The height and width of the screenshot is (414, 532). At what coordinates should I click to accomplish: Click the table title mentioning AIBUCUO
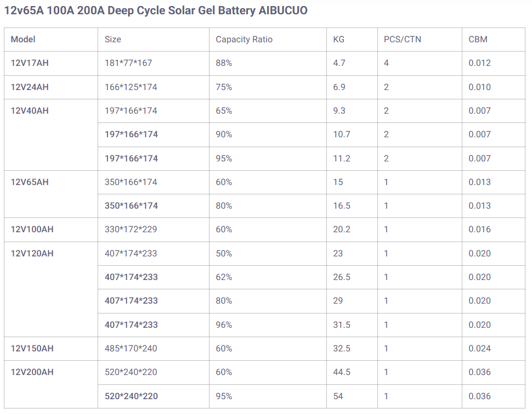[156, 11]
